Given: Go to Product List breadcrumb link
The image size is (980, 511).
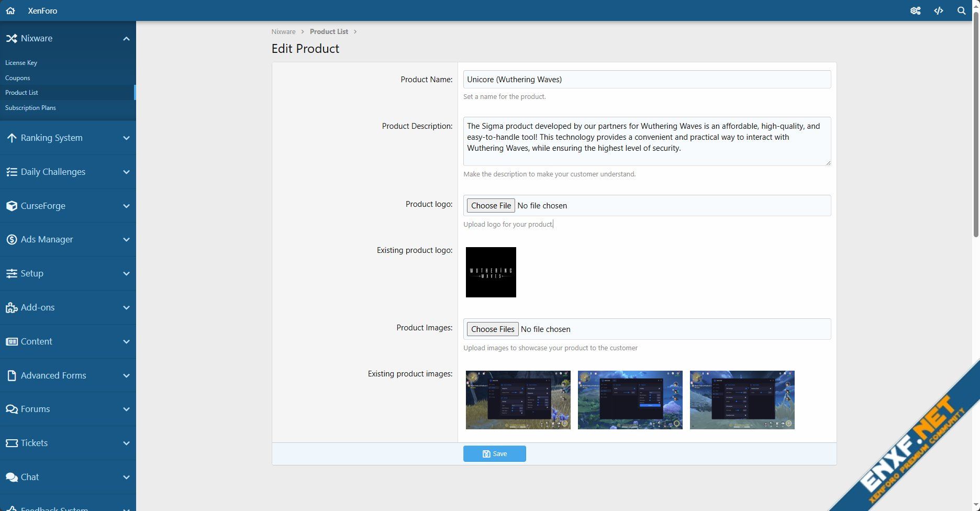Looking at the screenshot, I should [329, 31].
